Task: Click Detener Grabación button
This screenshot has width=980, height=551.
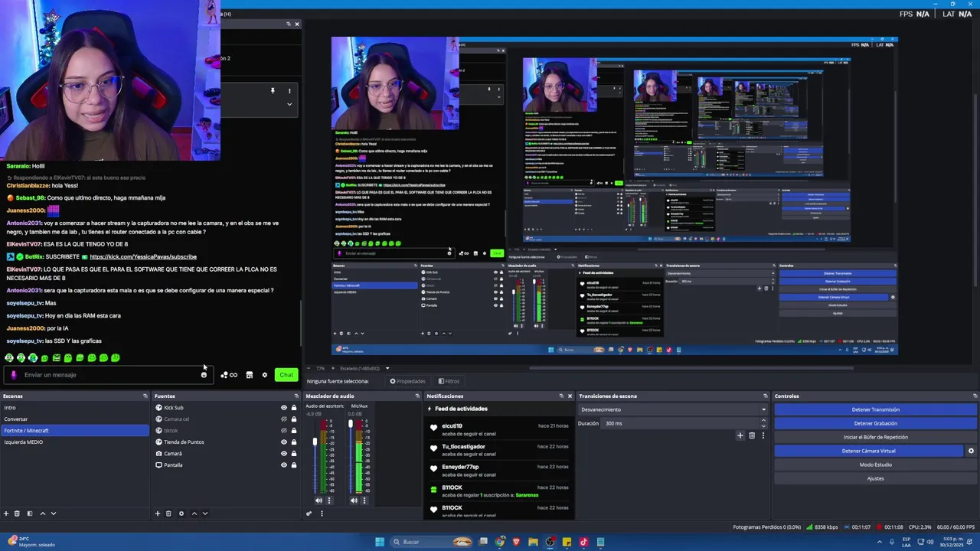Action: pyautogui.click(x=875, y=423)
